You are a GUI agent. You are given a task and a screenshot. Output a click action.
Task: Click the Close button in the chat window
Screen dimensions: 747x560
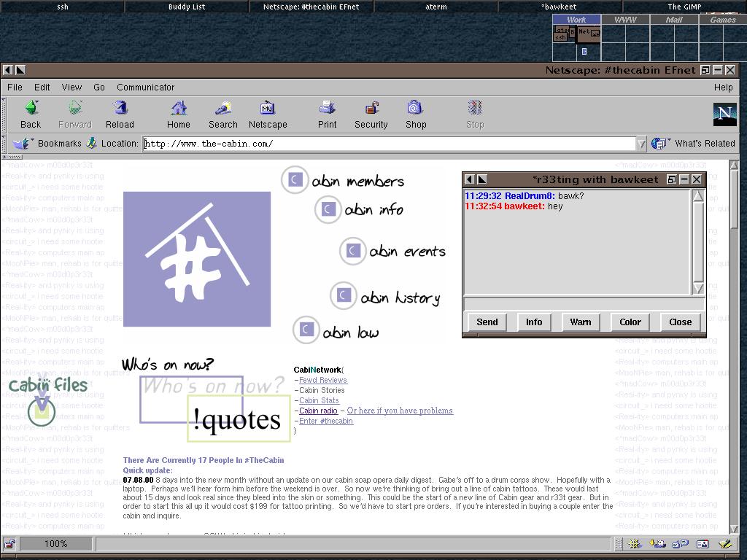point(681,322)
